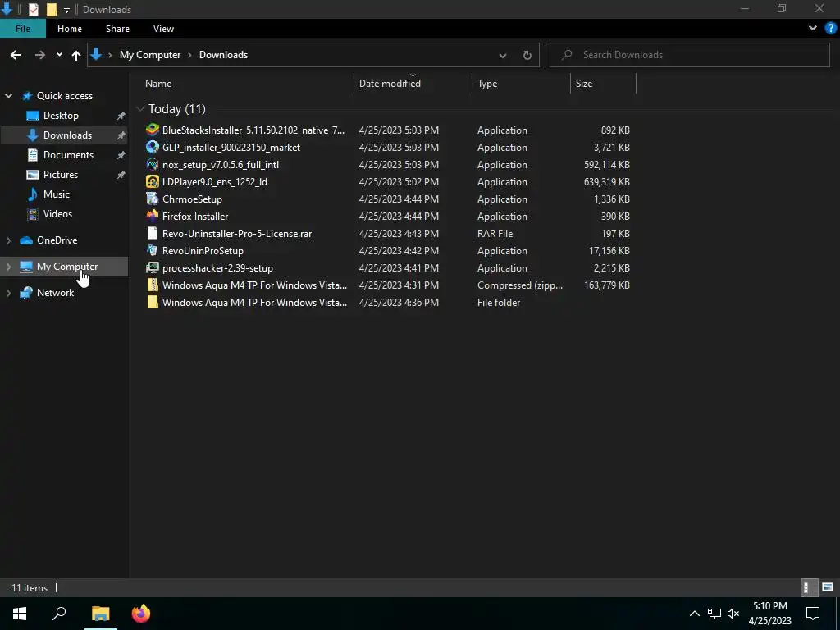Image resolution: width=840 pixels, height=630 pixels.
Task: Open taskbar Search
Action: (x=59, y=614)
